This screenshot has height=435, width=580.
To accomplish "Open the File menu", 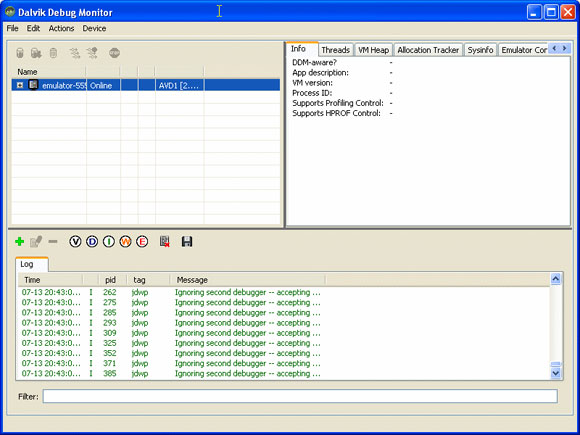I will [x=12, y=28].
